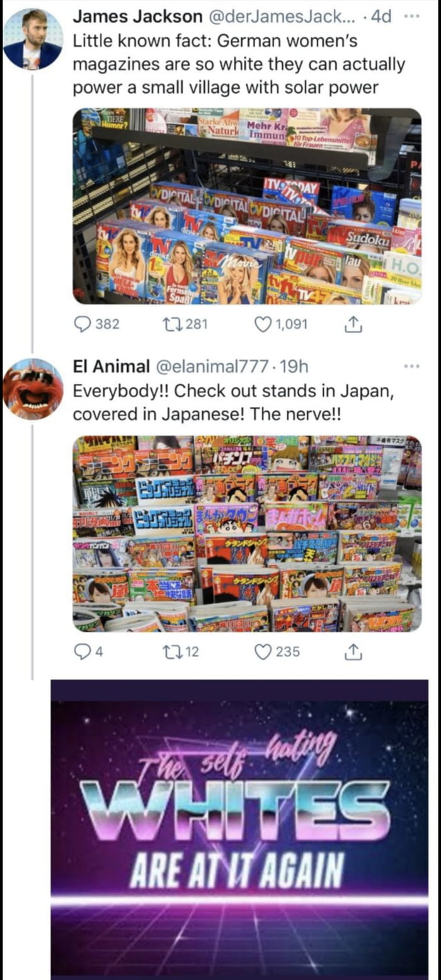The image size is (441, 980).
Task: Click the 4d timestamp on James Jackson's tweet
Action: pos(382,17)
